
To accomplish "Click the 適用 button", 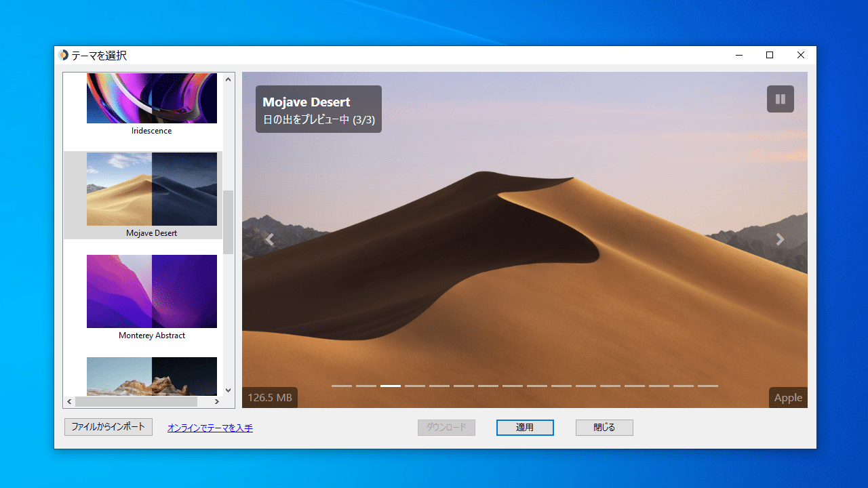I will point(525,428).
